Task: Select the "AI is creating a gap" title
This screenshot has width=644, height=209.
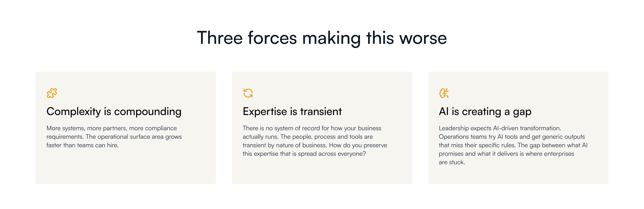Action: pos(485,112)
